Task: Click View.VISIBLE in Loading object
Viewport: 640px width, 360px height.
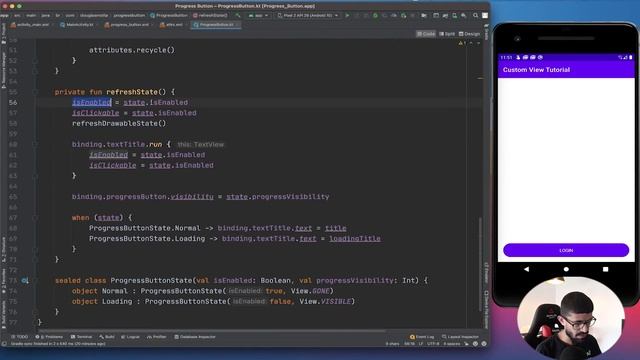Action: tap(325, 302)
